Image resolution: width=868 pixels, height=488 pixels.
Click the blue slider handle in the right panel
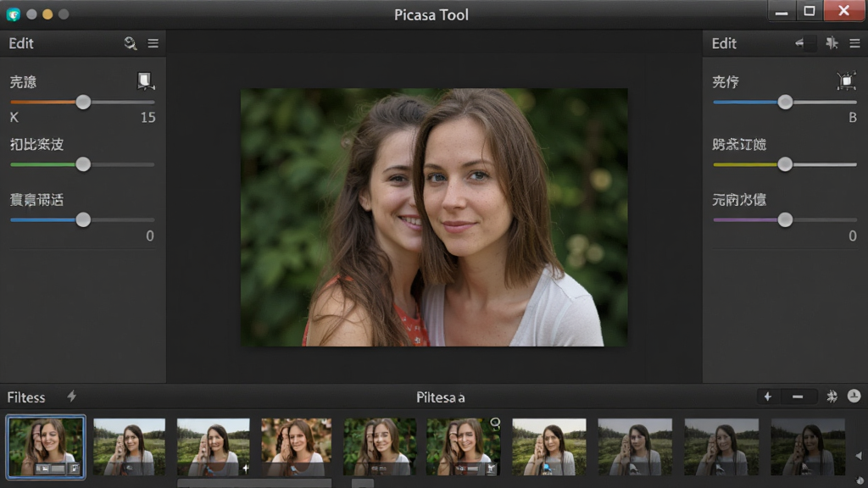[x=785, y=102]
